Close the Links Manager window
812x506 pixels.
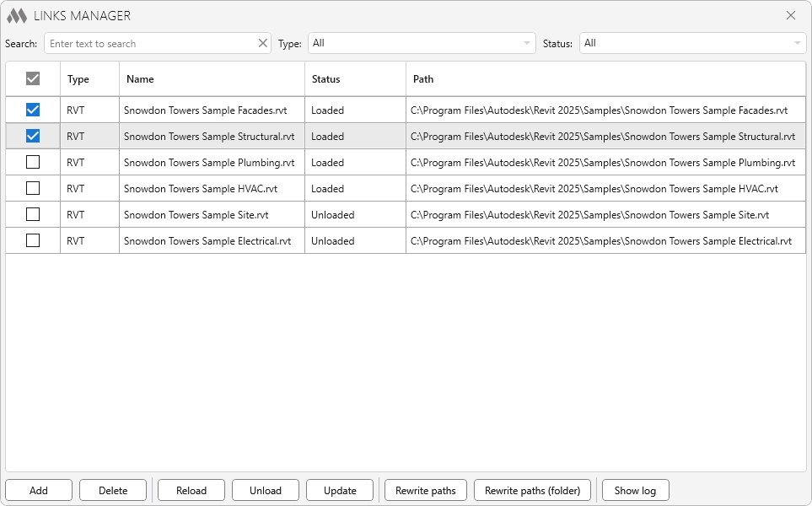[x=790, y=15]
